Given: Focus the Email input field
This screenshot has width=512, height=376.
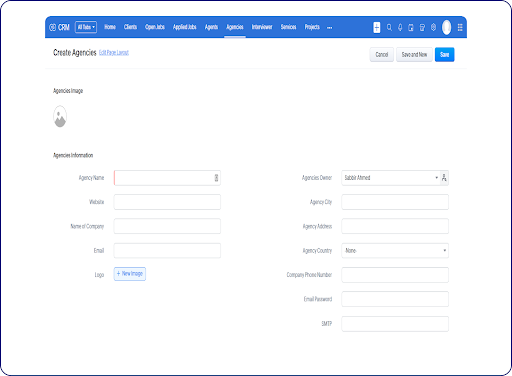Looking at the screenshot, I should tap(167, 251).
